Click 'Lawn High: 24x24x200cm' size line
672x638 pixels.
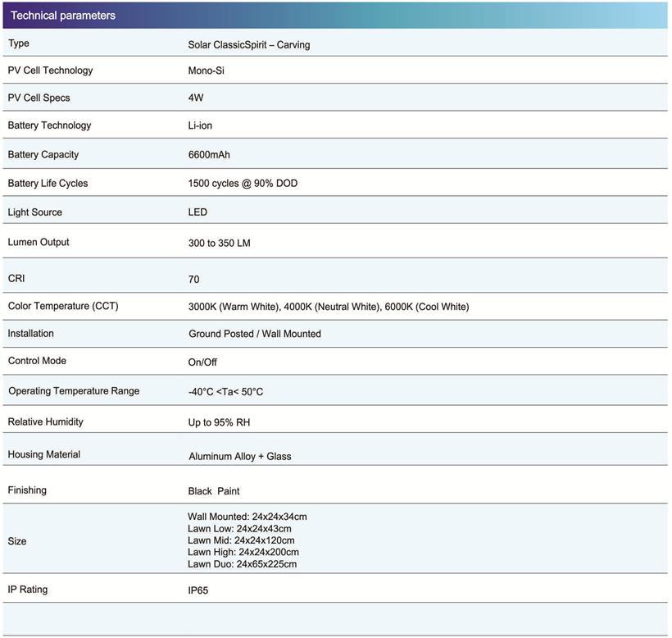[243, 552]
